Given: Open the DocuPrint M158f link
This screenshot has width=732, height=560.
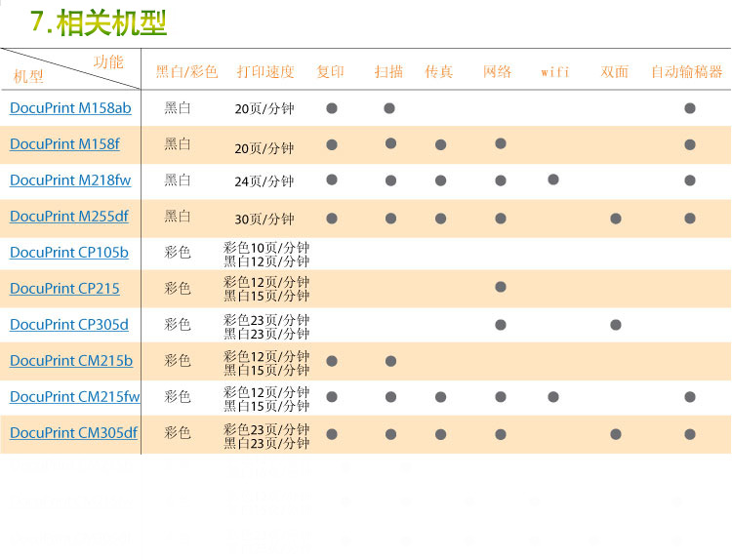Looking at the screenshot, I should tap(64, 143).
